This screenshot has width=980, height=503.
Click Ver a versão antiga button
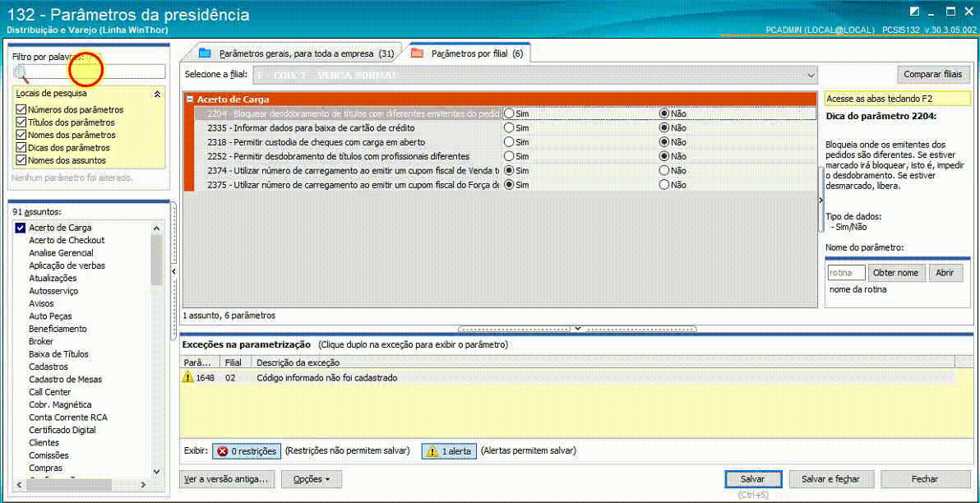pyautogui.click(x=225, y=479)
